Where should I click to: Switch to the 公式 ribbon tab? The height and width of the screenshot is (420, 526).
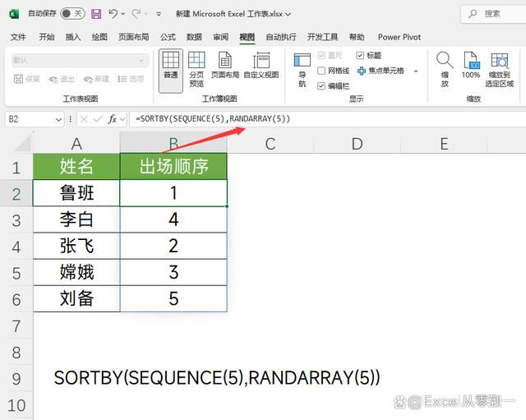click(168, 37)
